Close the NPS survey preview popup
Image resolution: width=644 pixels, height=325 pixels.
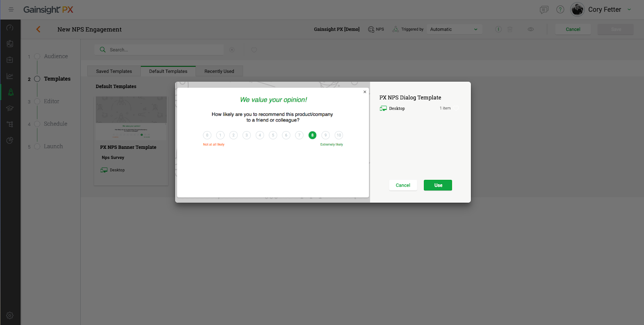click(365, 92)
